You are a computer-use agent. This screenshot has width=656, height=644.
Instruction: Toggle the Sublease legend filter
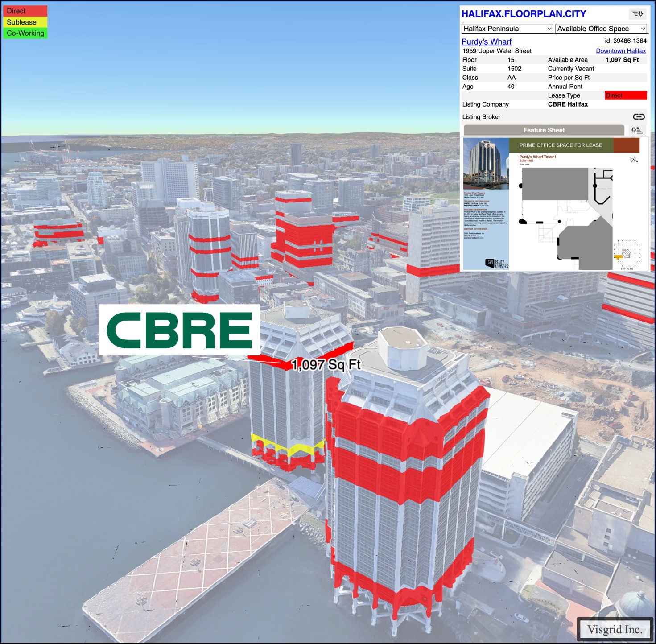[25, 22]
